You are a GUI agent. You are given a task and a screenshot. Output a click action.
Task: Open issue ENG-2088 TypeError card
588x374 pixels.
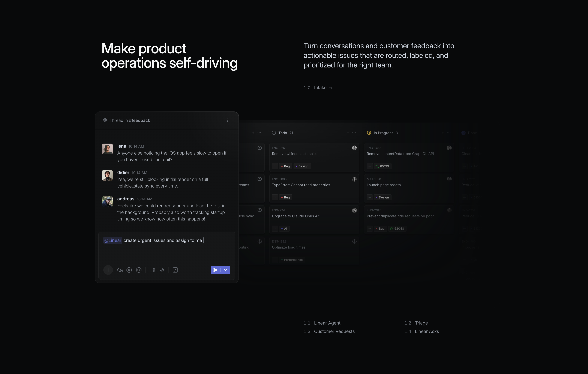314,188
